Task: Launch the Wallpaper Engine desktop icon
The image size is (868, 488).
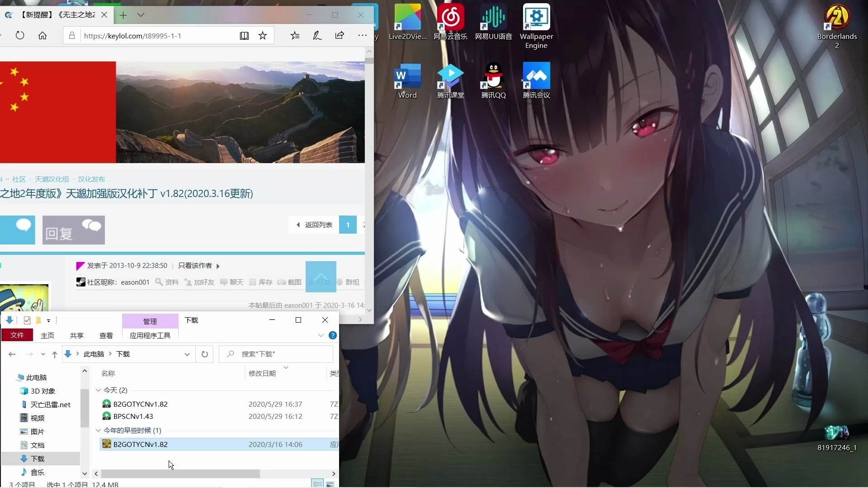Action: (x=536, y=26)
